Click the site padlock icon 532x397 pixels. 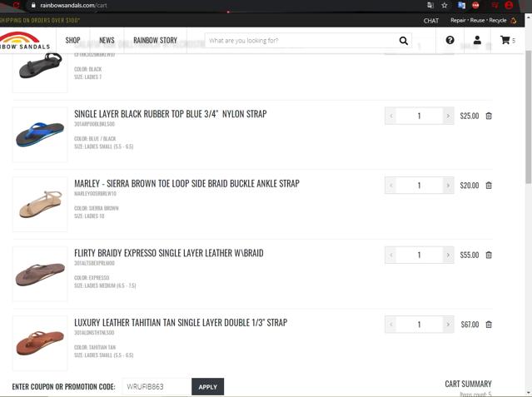click(33, 5)
